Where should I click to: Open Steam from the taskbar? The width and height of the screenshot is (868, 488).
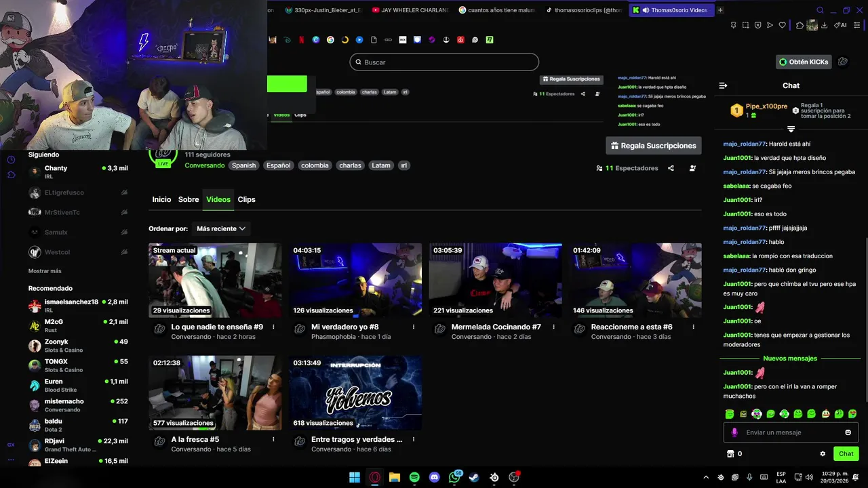474,477
